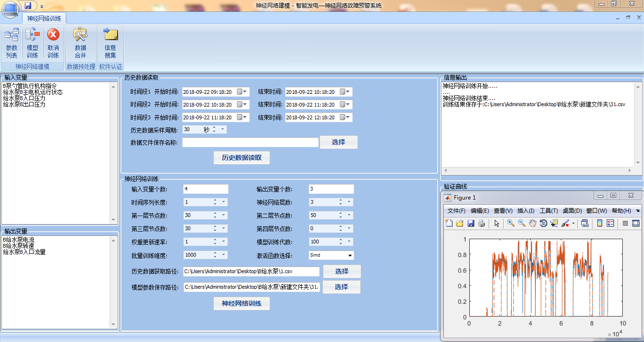Image resolution: width=644 pixels, height=342 pixels.
Task: Enable the data cursor tool in Figure 1
Action: (x=554, y=223)
